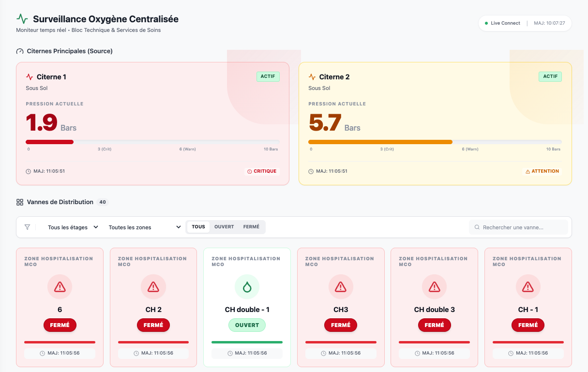Click the OUVERT badge on CH double - 1
588x372 pixels.
pos(247,325)
